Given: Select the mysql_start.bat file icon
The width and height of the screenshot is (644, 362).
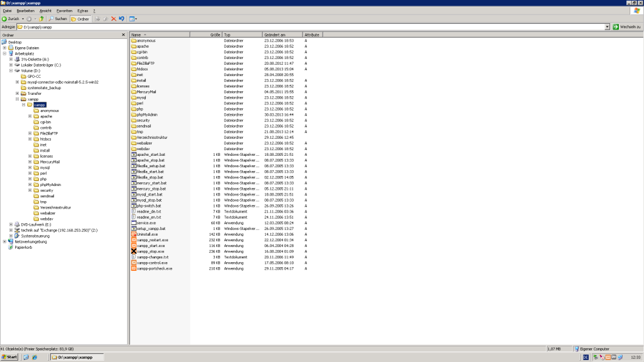Looking at the screenshot, I should (133, 195).
